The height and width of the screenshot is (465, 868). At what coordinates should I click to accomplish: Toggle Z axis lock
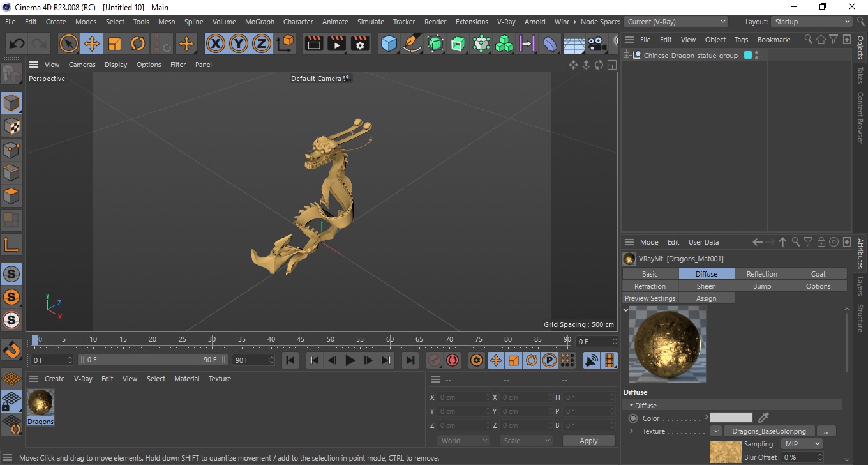pos(262,44)
